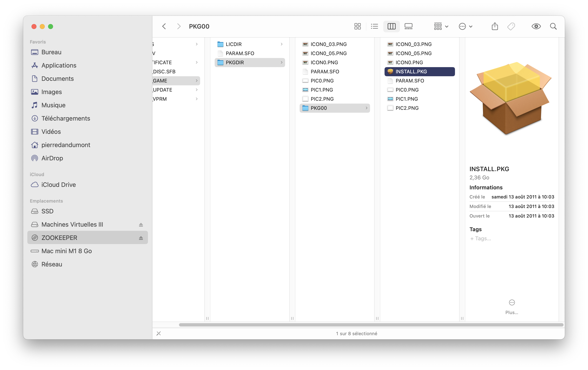Click the Plus... more actions button

coord(512,307)
